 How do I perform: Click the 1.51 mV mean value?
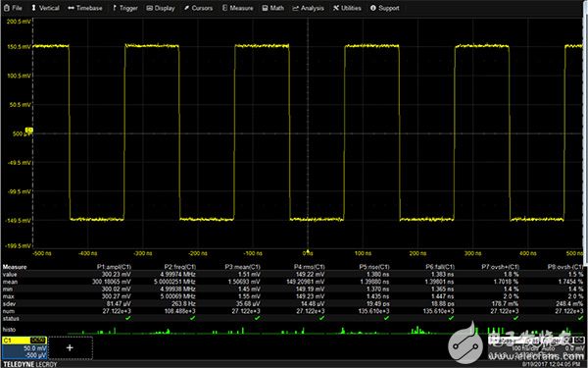(249, 274)
